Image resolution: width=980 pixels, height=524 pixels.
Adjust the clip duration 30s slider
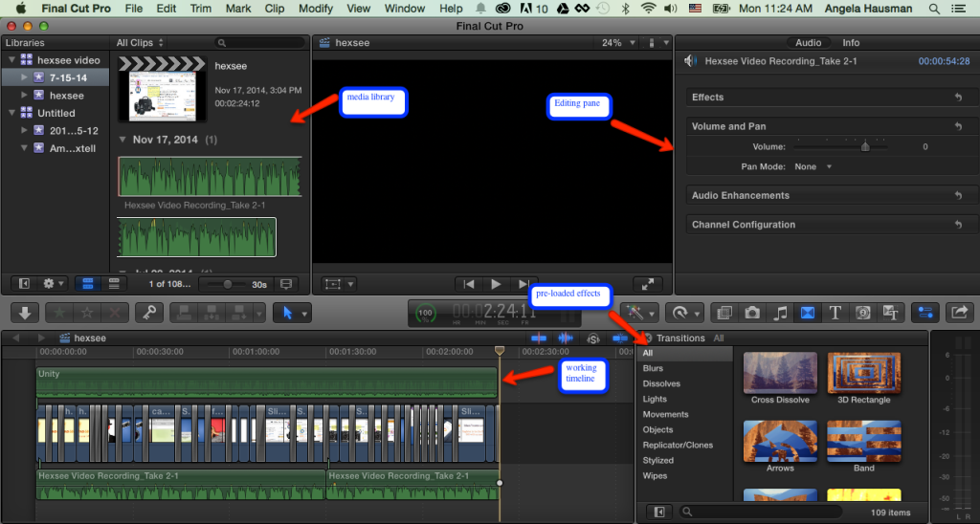click(228, 284)
